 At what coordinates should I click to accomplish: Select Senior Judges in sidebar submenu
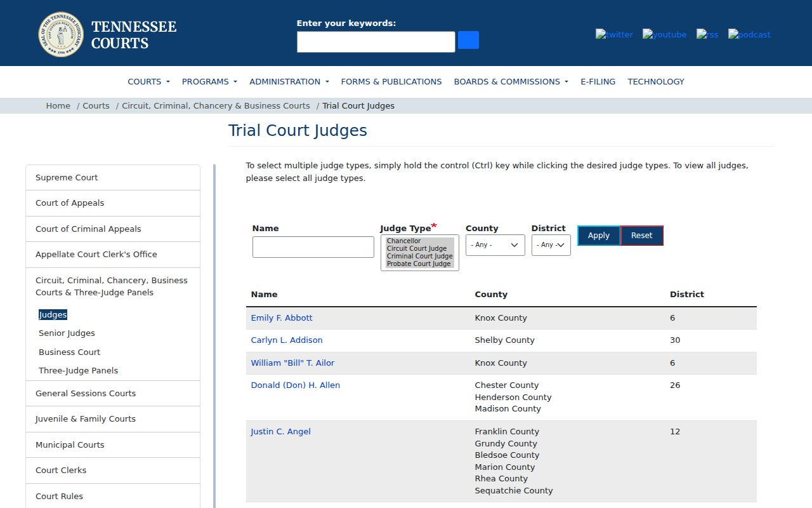point(67,333)
